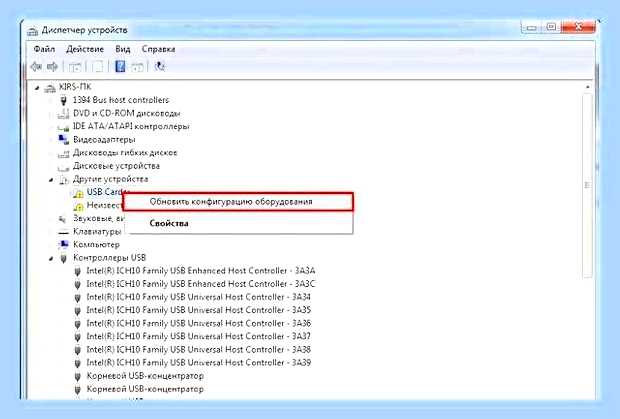The height and width of the screenshot is (419, 620).
Task: Open the Вид menu
Action: coord(123,49)
